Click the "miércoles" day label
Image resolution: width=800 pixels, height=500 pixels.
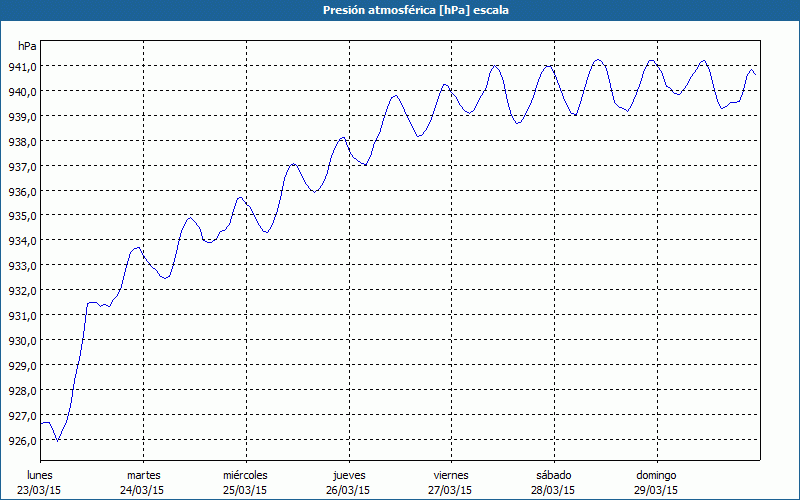(x=245, y=475)
